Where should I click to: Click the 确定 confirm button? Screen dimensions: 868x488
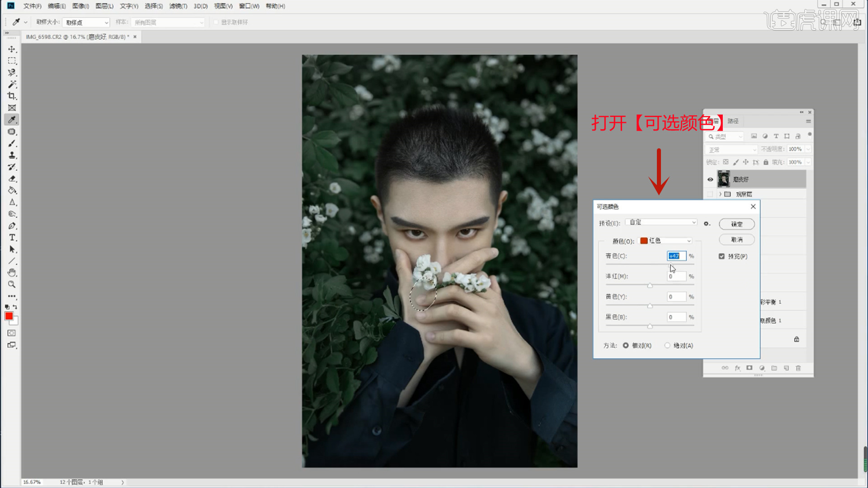point(736,224)
